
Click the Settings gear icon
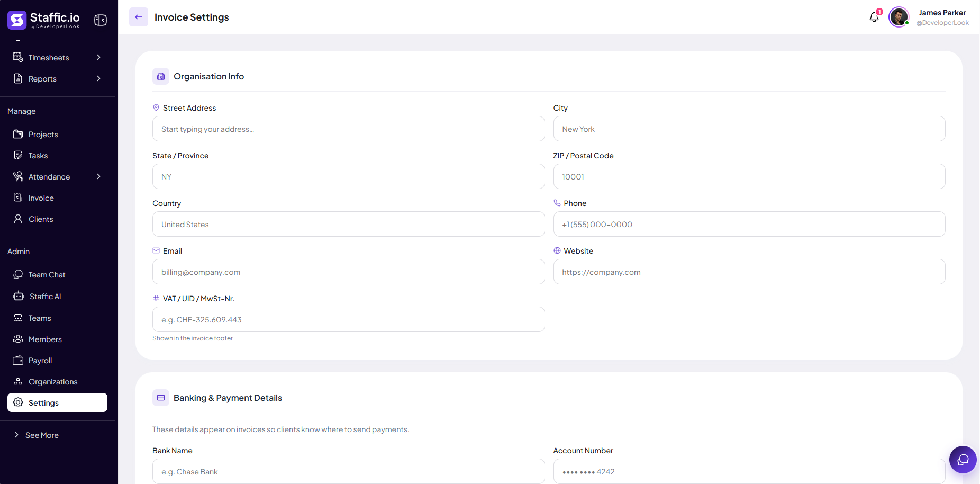pos(18,402)
